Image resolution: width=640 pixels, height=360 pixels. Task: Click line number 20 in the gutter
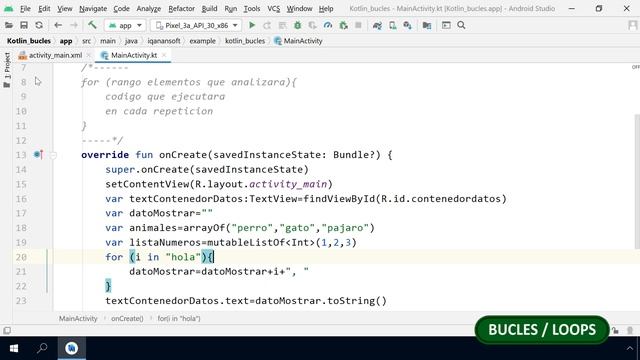(x=21, y=257)
